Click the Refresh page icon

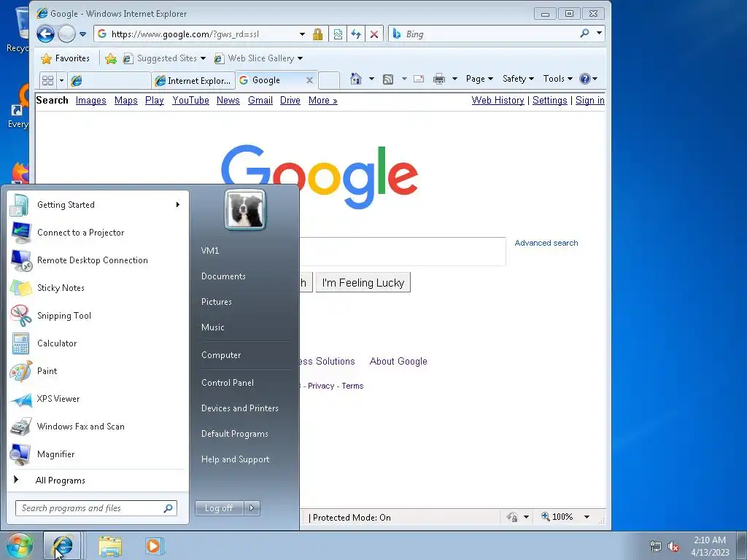click(356, 34)
